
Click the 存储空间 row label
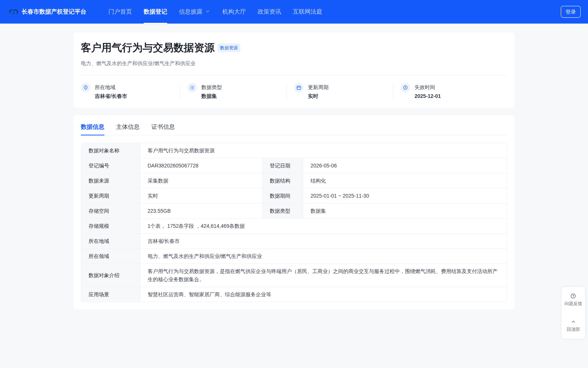(x=99, y=211)
